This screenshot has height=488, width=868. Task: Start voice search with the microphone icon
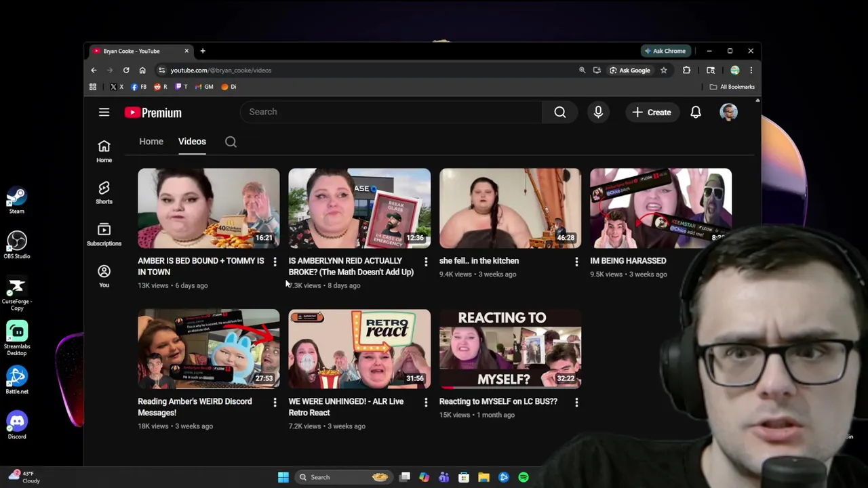point(598,112)
